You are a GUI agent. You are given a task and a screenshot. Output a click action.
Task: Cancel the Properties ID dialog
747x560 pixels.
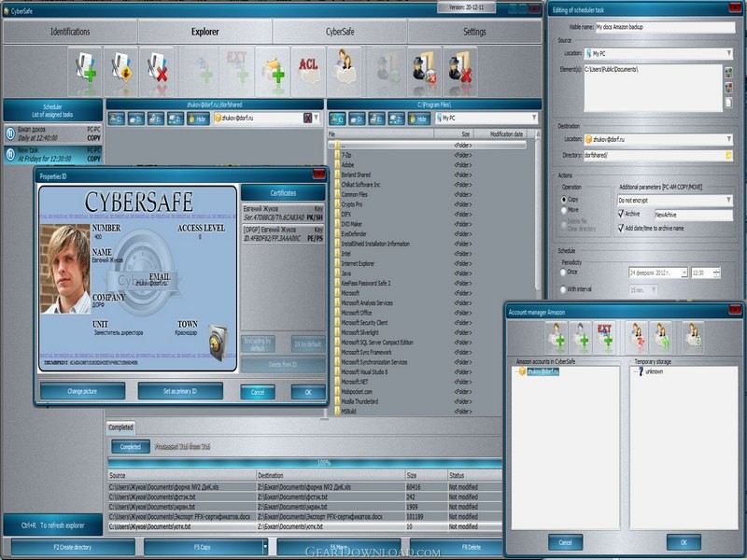258,392
